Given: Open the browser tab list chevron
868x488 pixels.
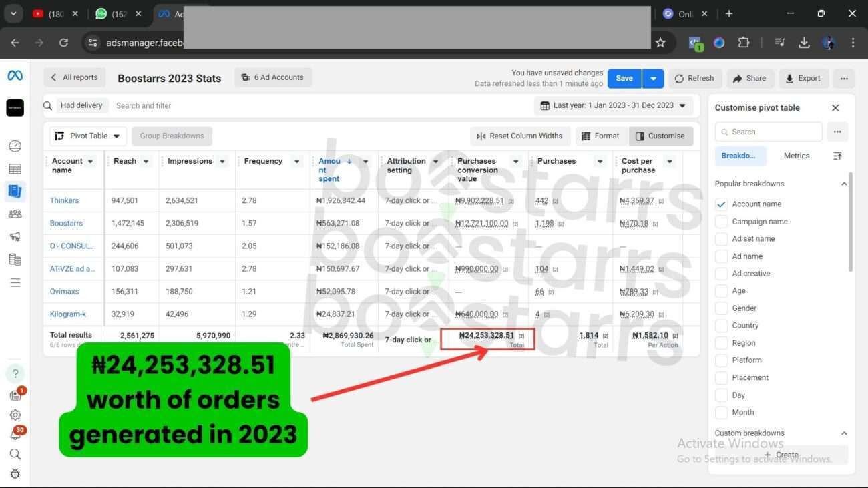Looking at the screenshot, I should coord(13,13).
